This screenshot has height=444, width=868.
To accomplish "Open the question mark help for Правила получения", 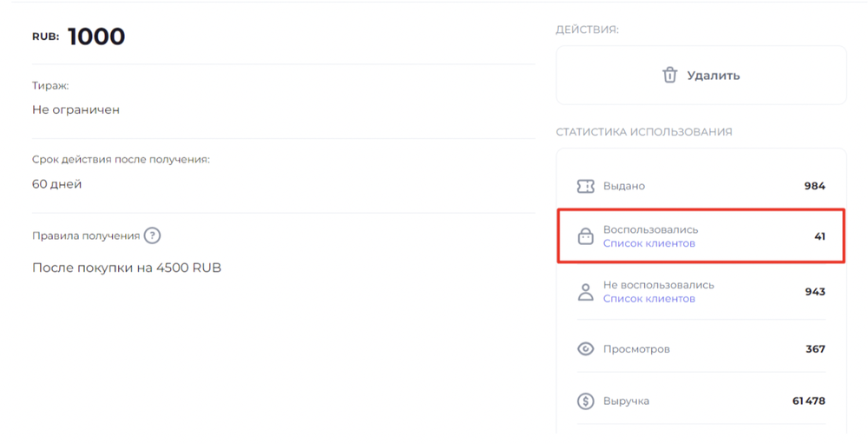I will [152, 235].
